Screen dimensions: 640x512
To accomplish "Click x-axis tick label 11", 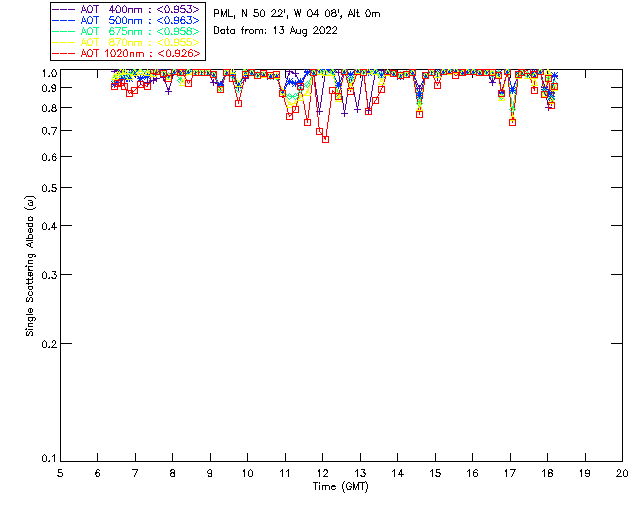I will point(285,473).
